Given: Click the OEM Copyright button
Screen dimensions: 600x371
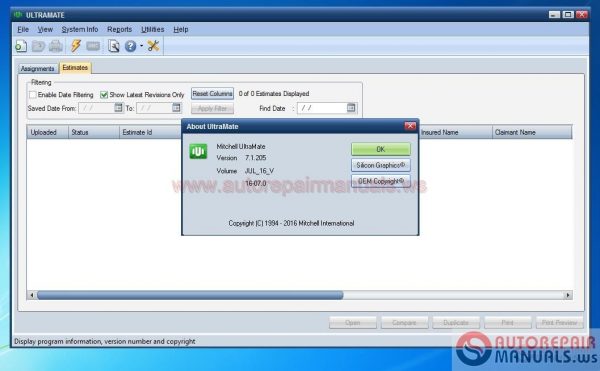Looking at the screenshot, I should (381, 181).
